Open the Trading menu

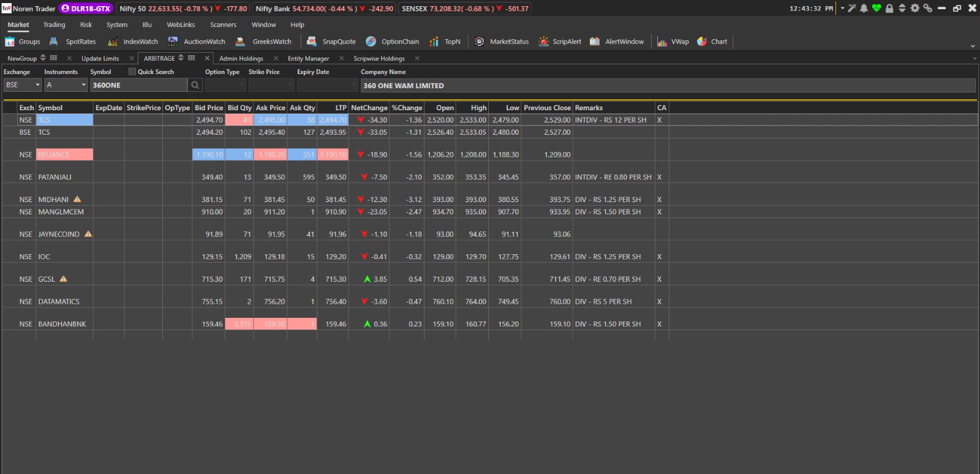[x=54, y=25]
